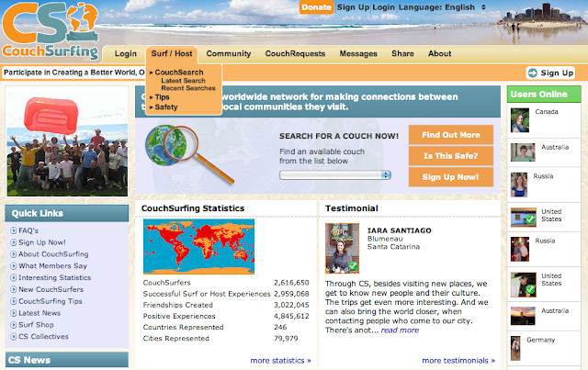This screenshot has width=588, height=370.
Task: Click the bullet icon beside New CouchSurfers
Action: [14, 289]
